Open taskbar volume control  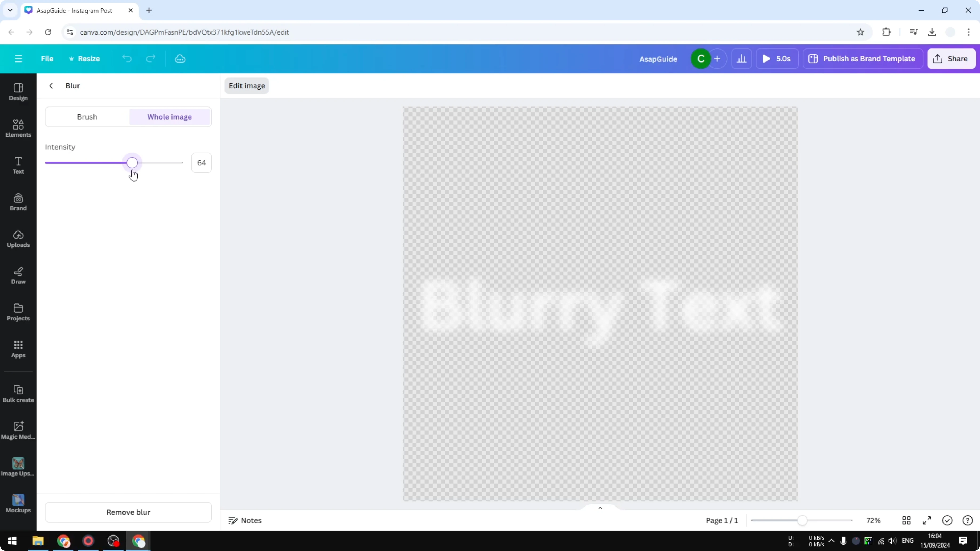(892, 541)
